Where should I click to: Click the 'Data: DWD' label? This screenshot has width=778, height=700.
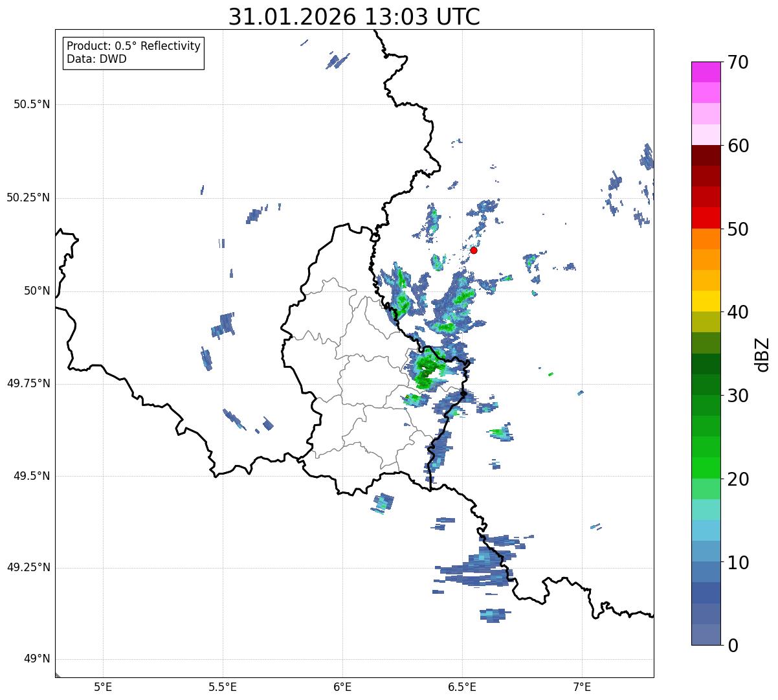coord(97,60)
